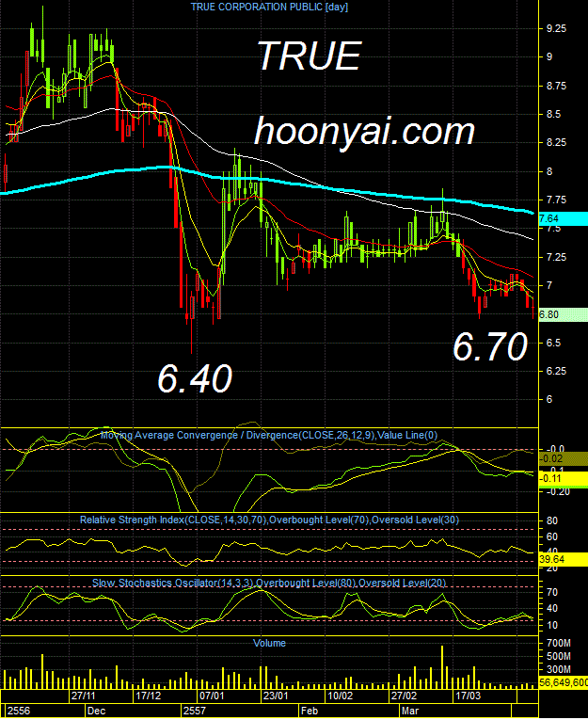Image resolution: width=588 pixels, height=720 pixels.
Task: Click the Slow Stochastics Oscillator label
Action: 269,583
